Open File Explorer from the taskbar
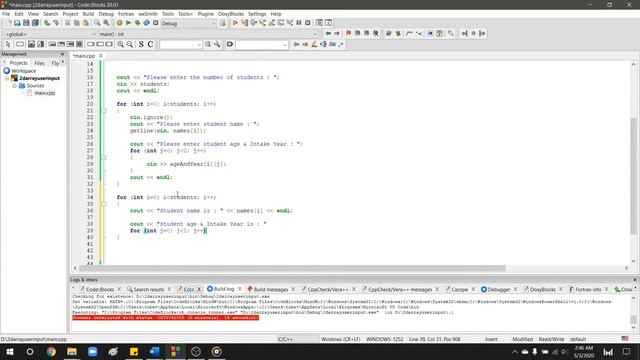The width and height of the screenshot is (640, 360). pyautogui.click(x=72, y=351)
